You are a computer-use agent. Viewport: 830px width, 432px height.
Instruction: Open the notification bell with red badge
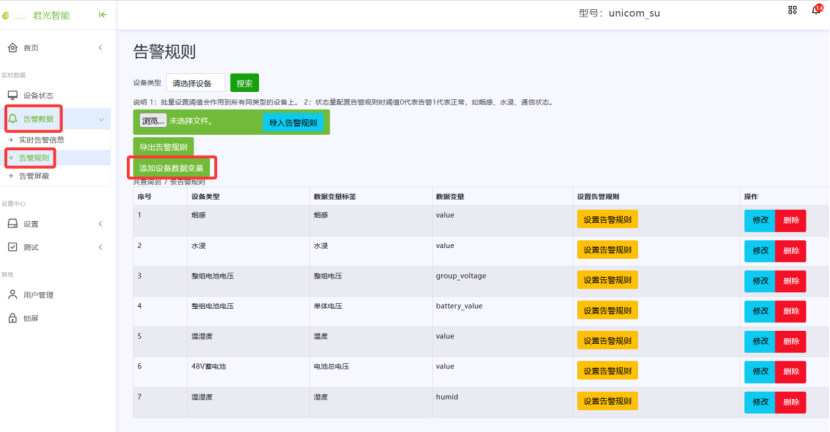[x=815, y=10]
